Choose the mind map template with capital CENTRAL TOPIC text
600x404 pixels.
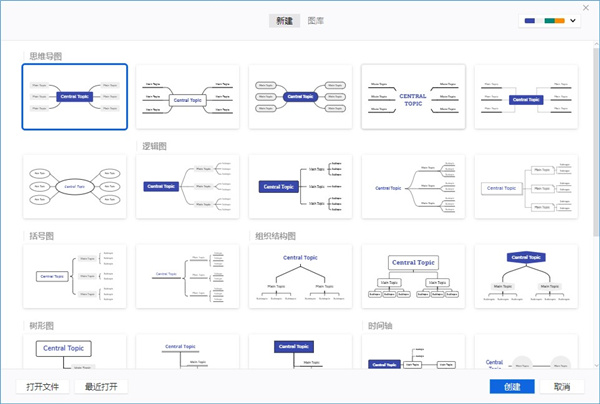click(x=413, y=97)
